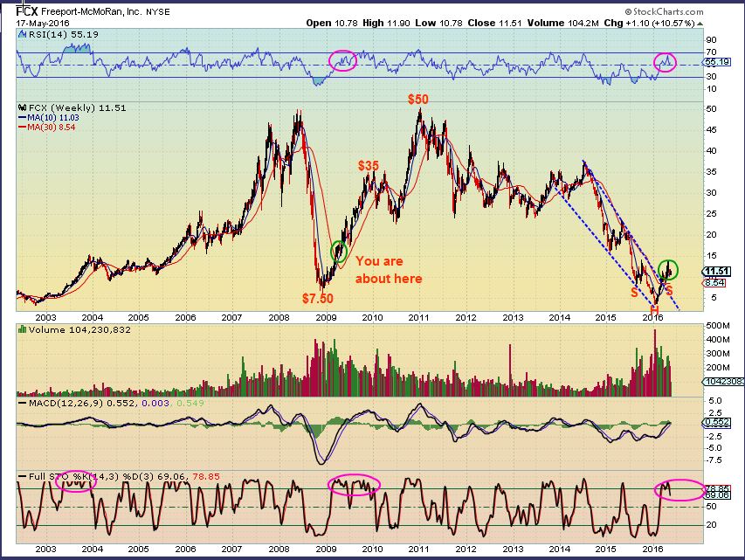This screenshot has width=745, height=560.
Task: Click the 11.51 last-price axis tag
Action: [x=716, y=271]
